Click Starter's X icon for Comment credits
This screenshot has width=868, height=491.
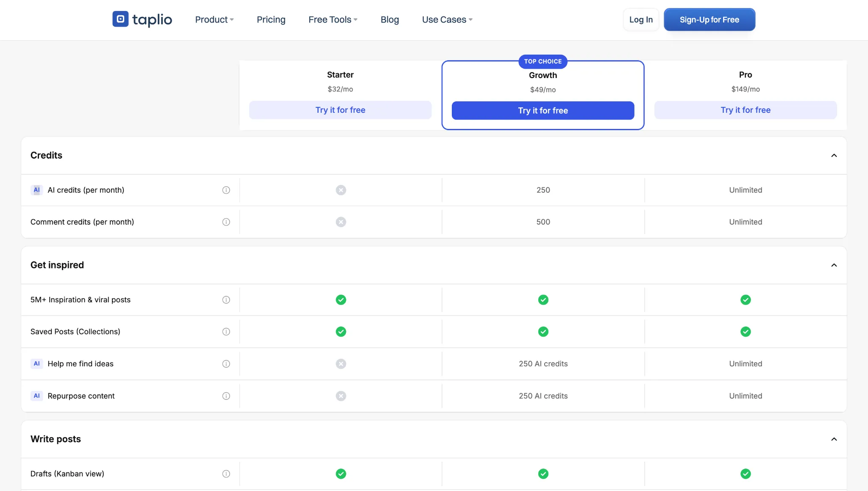coord(341,222)
